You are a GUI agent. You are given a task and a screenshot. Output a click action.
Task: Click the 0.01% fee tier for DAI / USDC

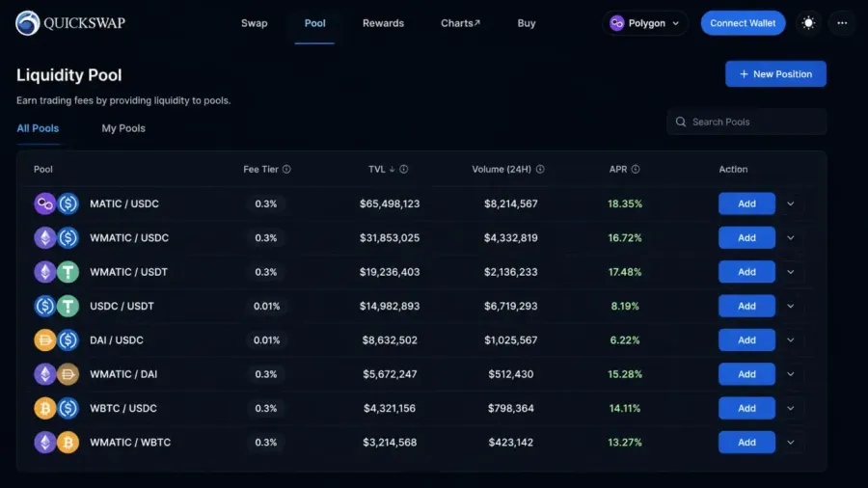[x=267, y=340]
